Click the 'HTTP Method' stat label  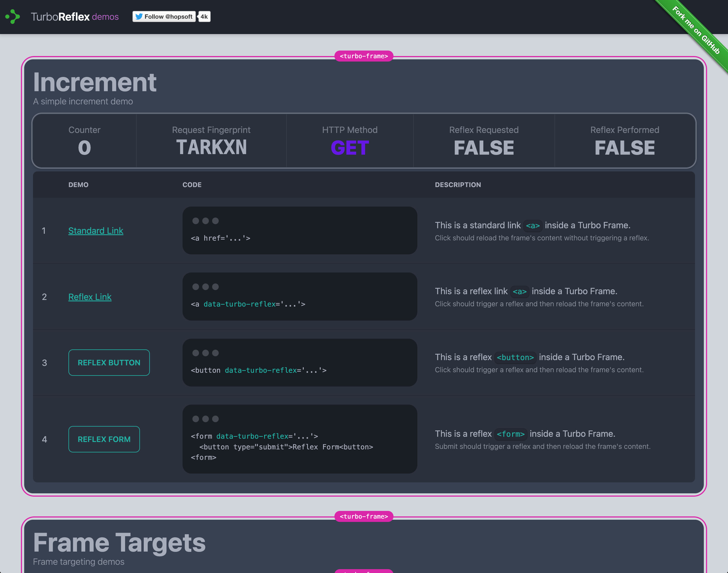point(349,130)
